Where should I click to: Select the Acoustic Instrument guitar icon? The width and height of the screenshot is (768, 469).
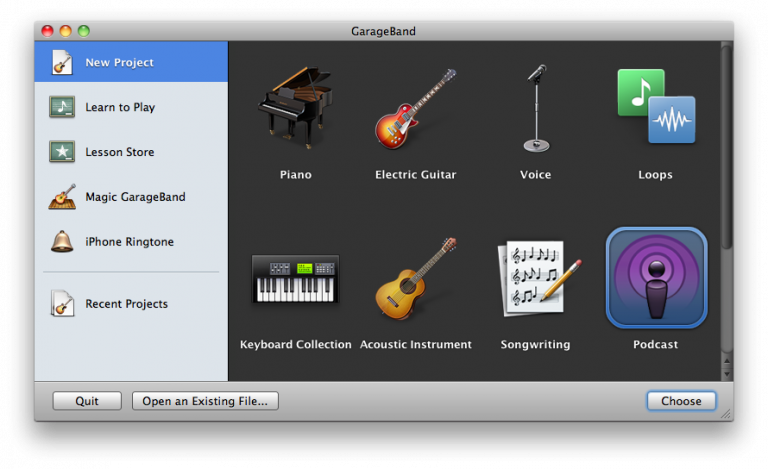coord(415,279)
